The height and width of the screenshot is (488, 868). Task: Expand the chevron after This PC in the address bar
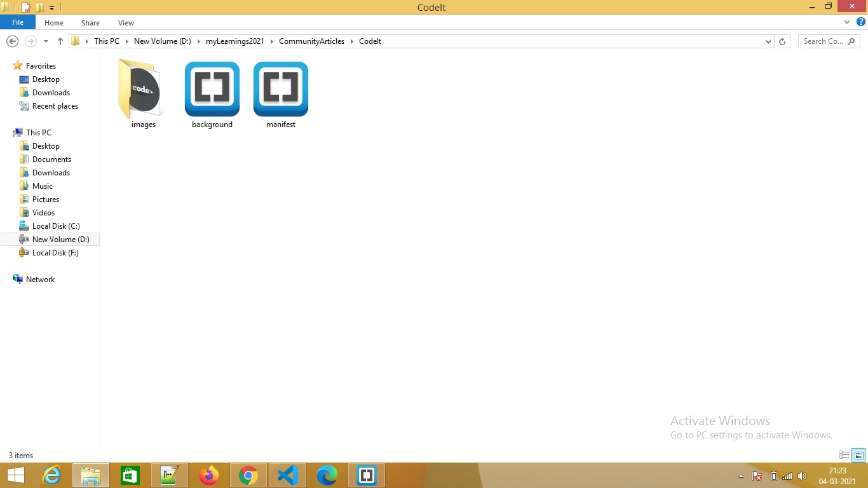(126, 41)
